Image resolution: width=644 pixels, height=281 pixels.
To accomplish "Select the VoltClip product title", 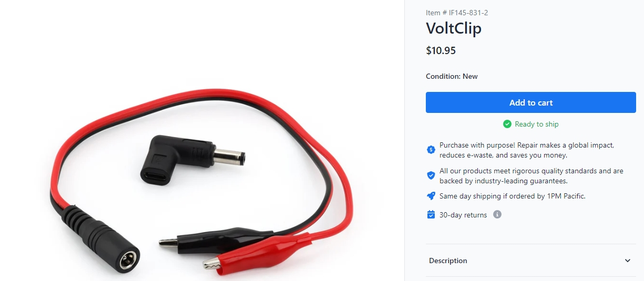I will (x=454, y=28).
